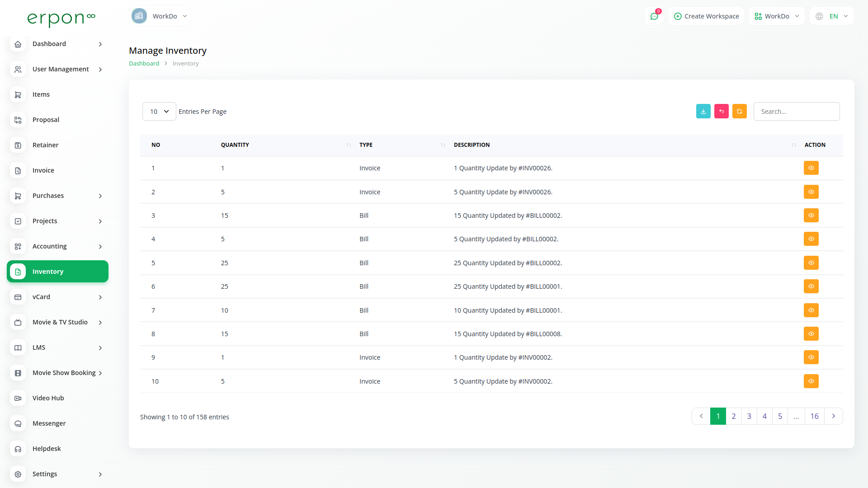View row 8 entry for #BILL00008
The height and width of the screenshot is (488, 868).
(811, 334)
